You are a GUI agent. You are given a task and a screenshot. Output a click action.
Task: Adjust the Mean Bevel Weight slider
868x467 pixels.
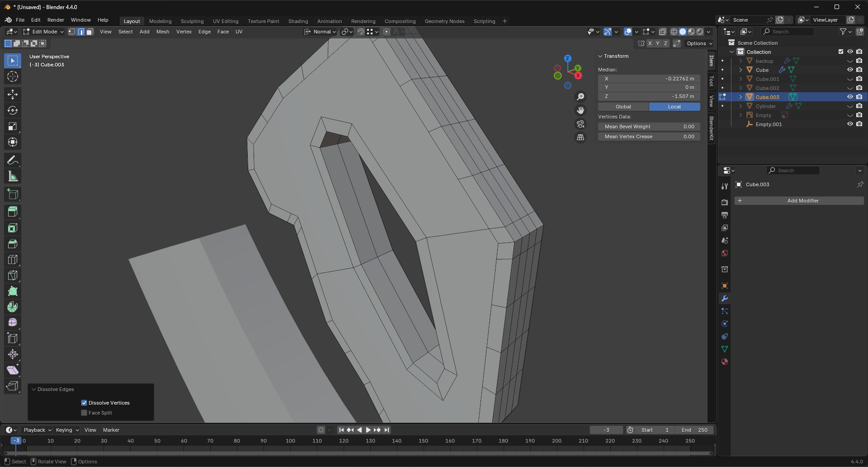pyautogui.click(x=649, y=127)
